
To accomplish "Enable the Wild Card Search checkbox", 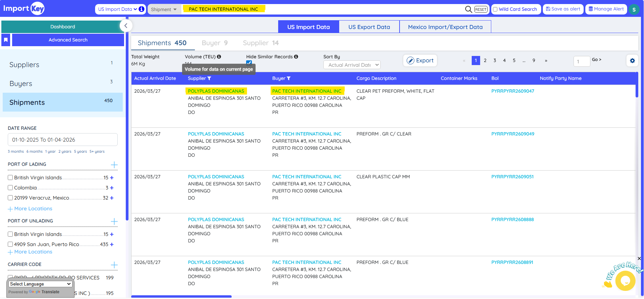I will point(495,9).
